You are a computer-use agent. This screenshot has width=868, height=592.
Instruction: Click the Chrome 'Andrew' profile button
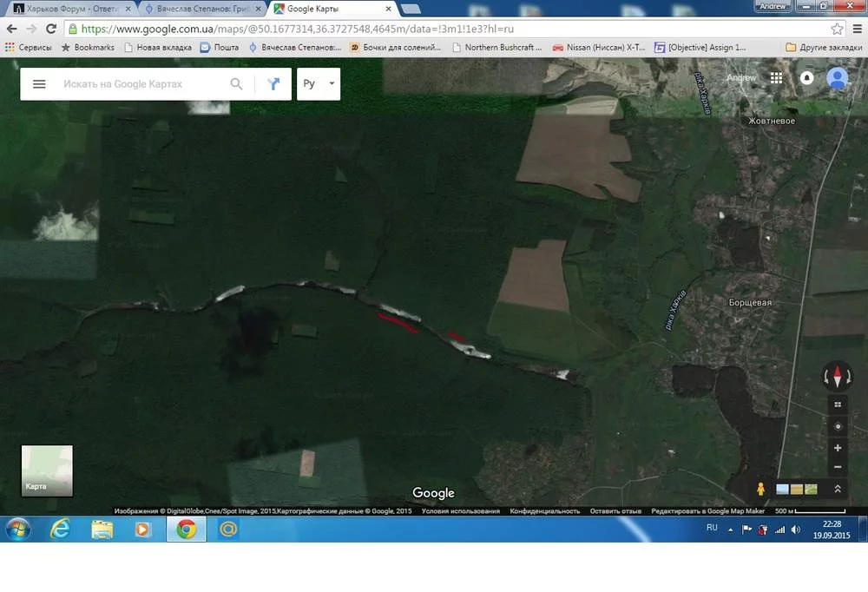click(773, 6)
